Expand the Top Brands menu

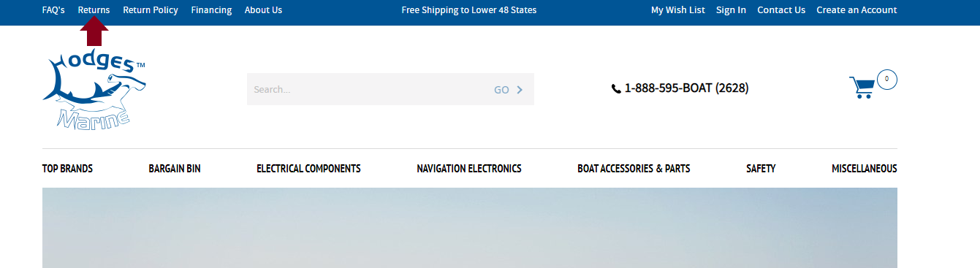click(67, 169)
